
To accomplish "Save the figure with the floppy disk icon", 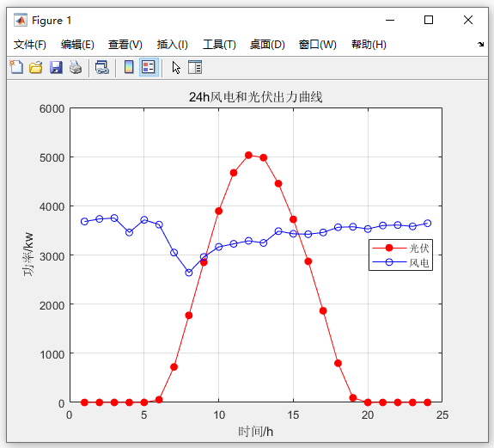I will click(x=56, y=67).
